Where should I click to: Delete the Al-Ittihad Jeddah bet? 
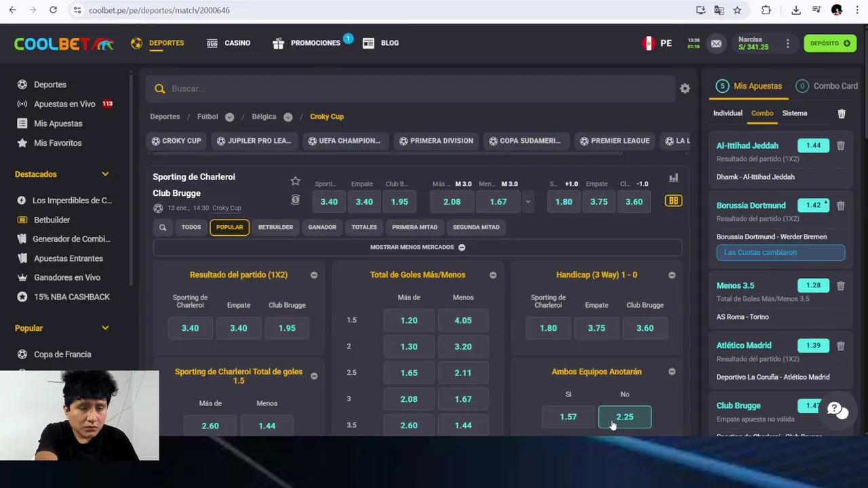tap(841, 145)
